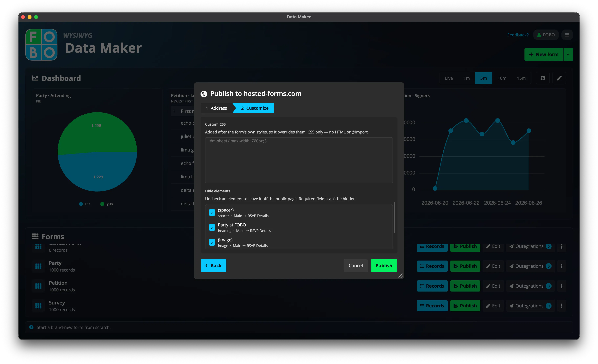598x364 pixels.
Task: Click the 'no' legend color dot
Action: [x=81, y=204]
